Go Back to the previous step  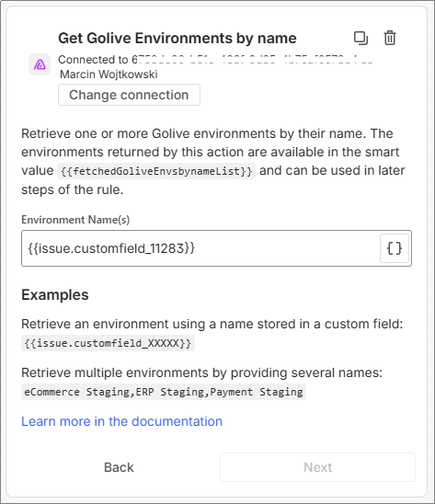point(119,467)
